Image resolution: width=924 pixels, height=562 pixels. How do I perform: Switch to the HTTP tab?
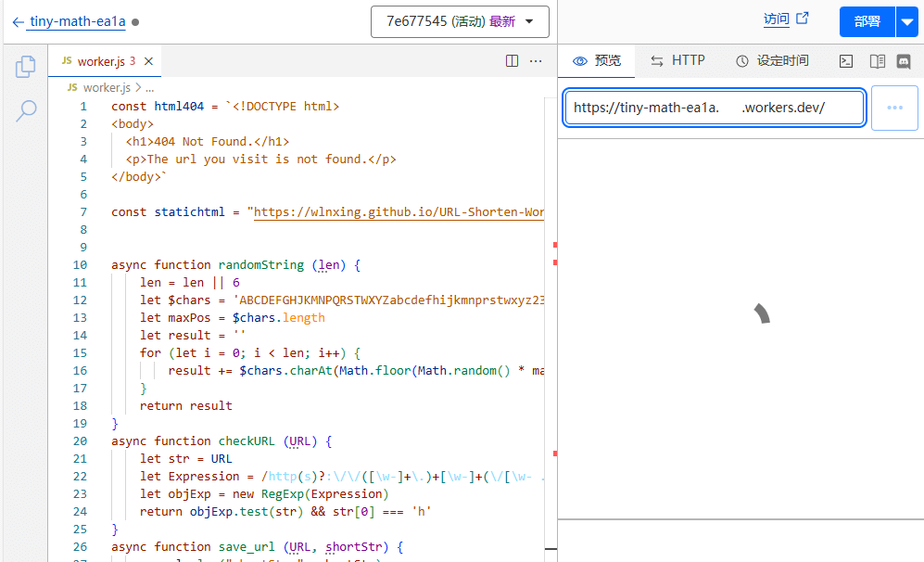click(677, 60)
